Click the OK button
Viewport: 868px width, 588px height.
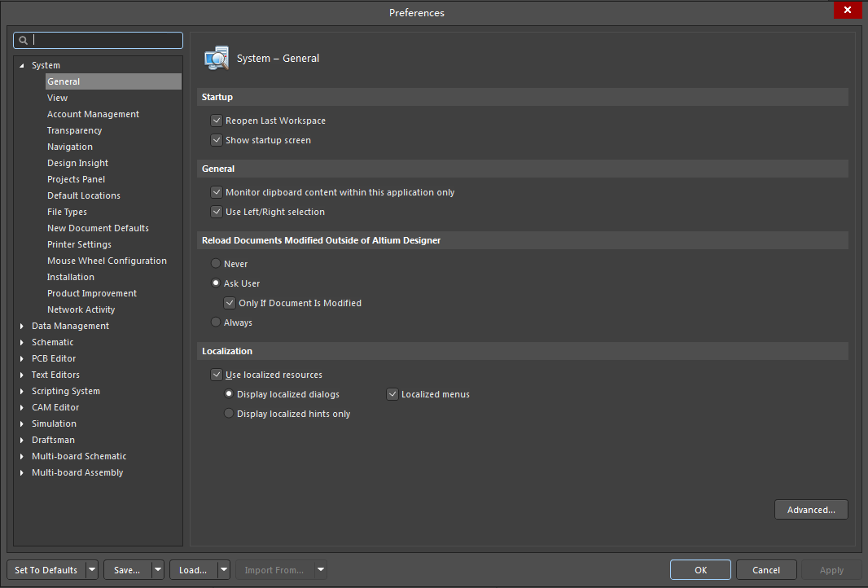click(700, 570)
